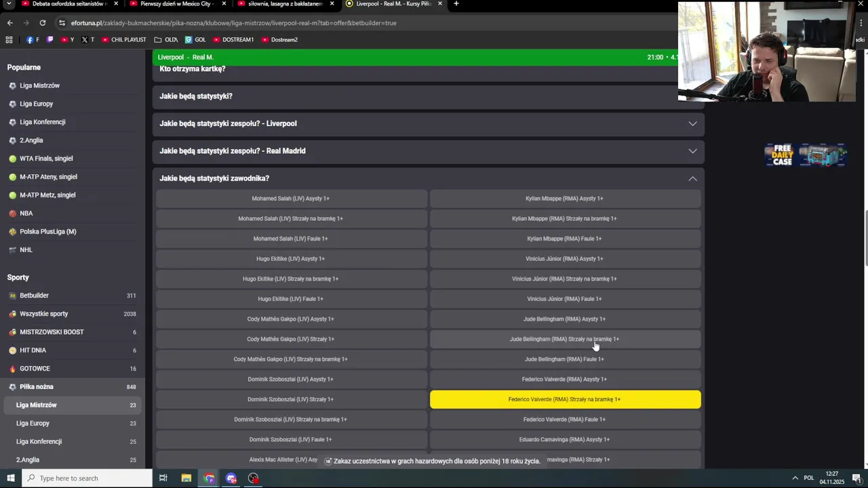The width and height of the screenshot is (868, 488).
Task: Deselect Federico Valverde Strzały na bramkę 1+
Action: (565, 399)
